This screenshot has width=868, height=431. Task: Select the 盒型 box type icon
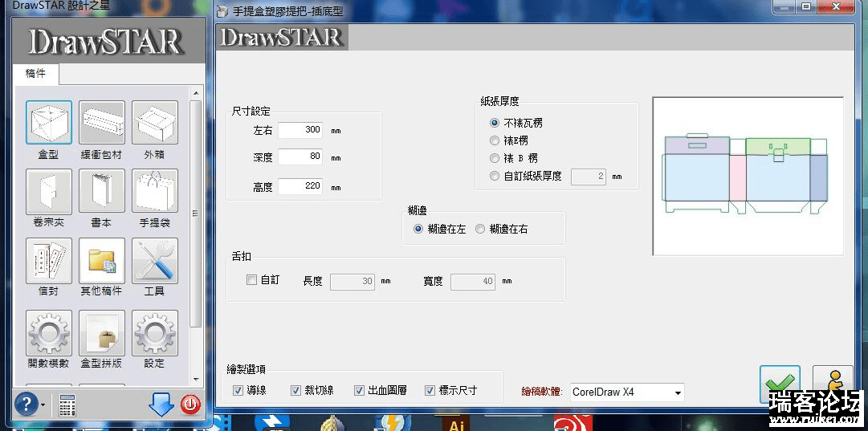pos(49,122)
